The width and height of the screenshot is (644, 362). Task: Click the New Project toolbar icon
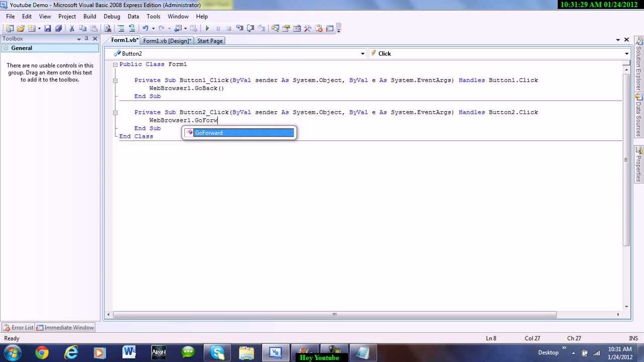point(9,29)
